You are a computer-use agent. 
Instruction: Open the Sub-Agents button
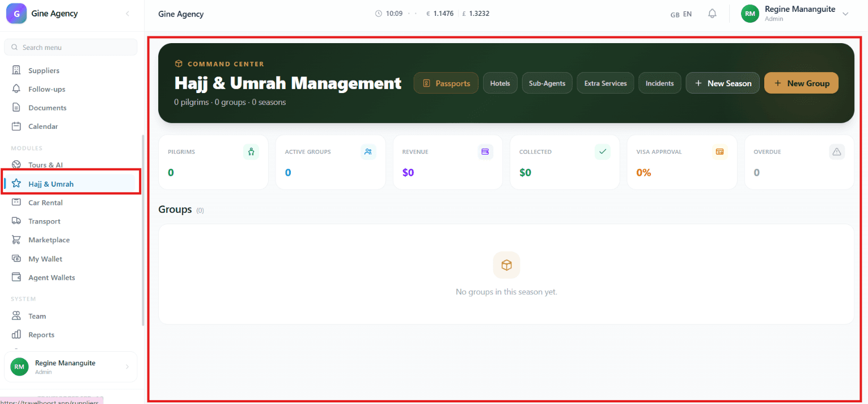click(547, 83)
